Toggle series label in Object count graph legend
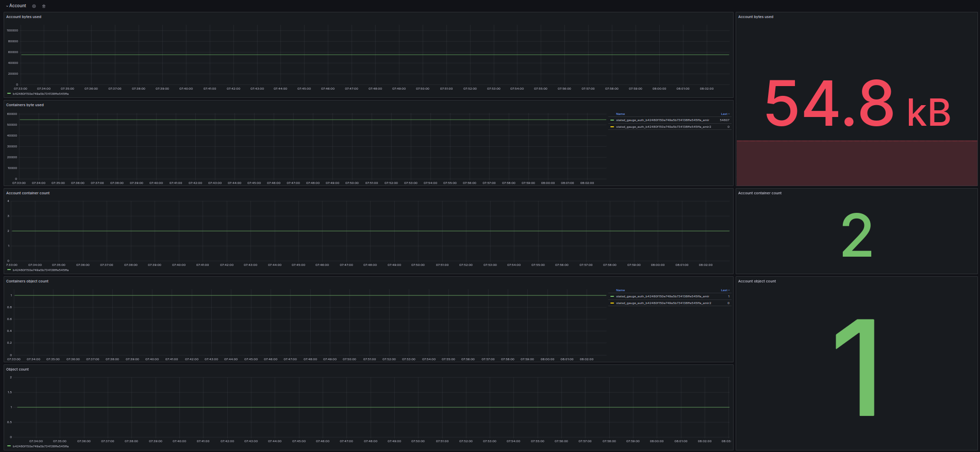Image resolution: width=980 pixels, height=452 pixels. tap(40, 446)
